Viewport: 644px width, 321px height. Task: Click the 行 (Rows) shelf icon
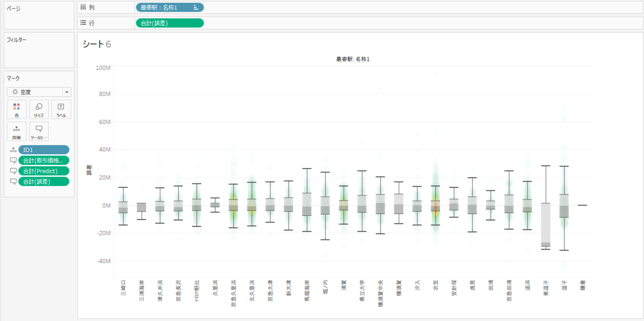coord(83,23)
